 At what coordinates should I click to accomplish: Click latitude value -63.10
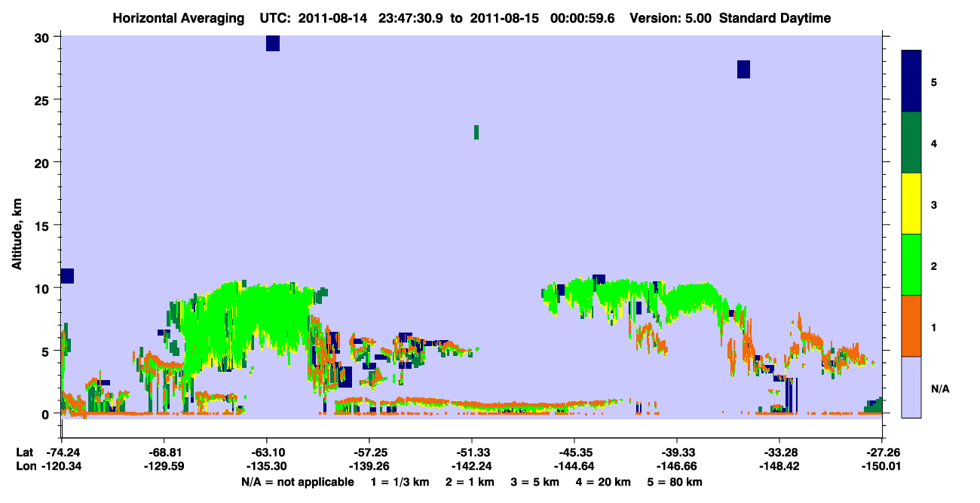pyautogui.click(x=266, y=452)
